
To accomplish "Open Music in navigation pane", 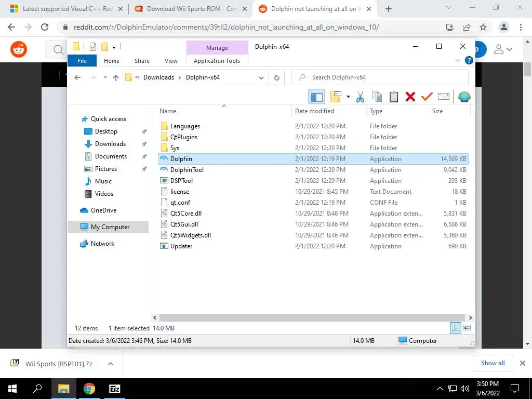I will tap(103, 181).
